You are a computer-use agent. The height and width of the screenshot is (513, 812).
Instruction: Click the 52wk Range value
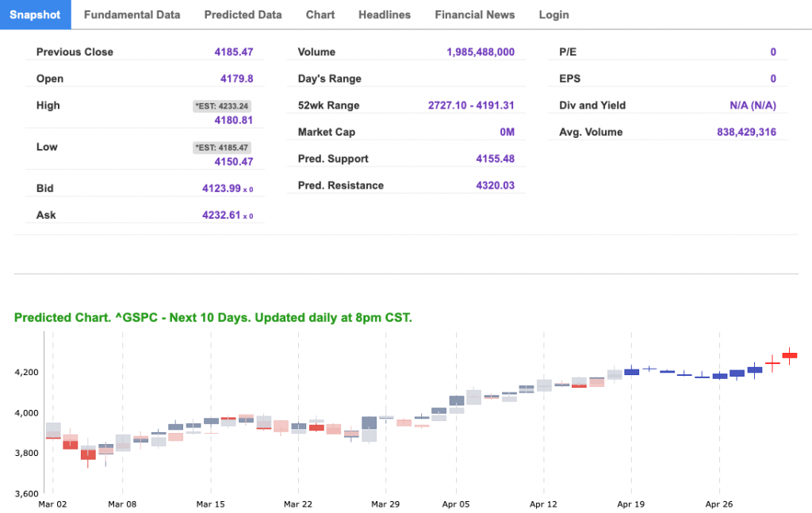click(x=471, y=105)
